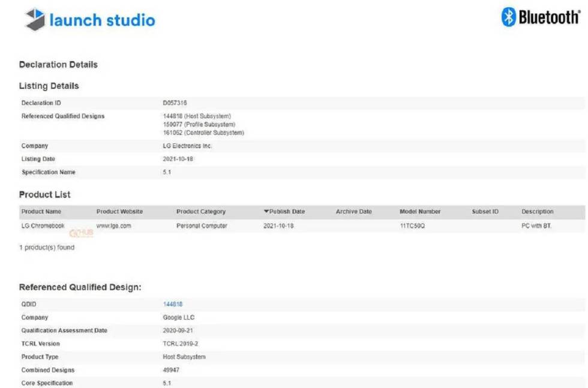Open QDID link 144818
Image resolution: width=588 pixels, height=388 pixels.
point(173,304)
